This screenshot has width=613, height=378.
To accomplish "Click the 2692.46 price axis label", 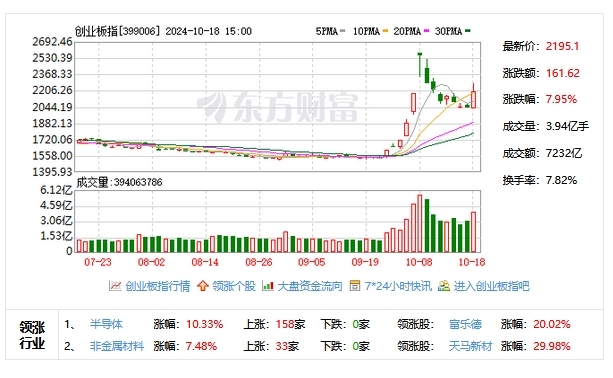I will point(52,41).
